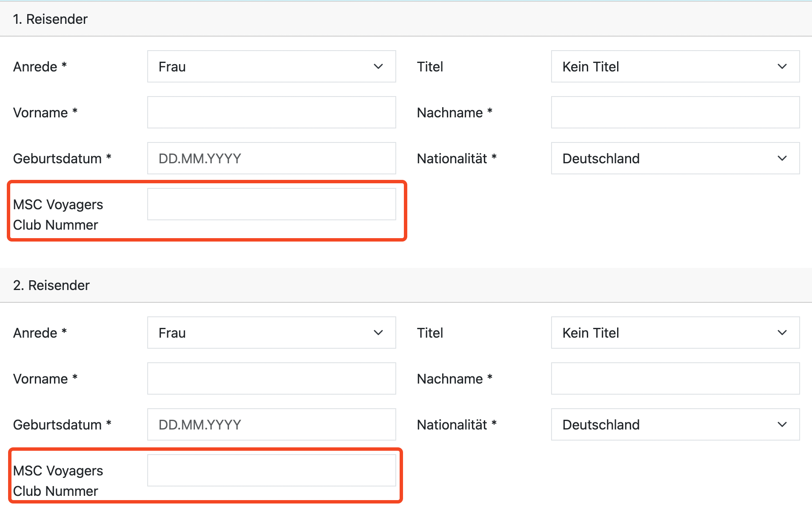Screen dimensions: 812x512
Task: Click MSC Voyagers Club field, second traveler
Action: click(272, 471)
